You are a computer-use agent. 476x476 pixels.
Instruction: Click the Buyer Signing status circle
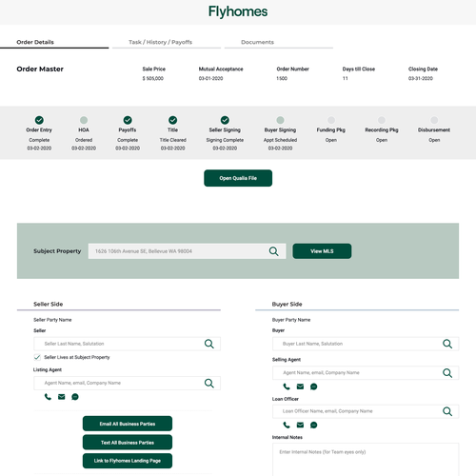(280, 120)
